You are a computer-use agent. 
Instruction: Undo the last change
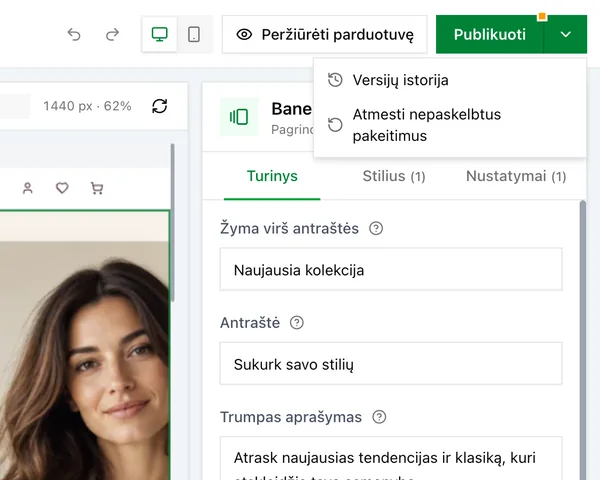tap(74, 35)
